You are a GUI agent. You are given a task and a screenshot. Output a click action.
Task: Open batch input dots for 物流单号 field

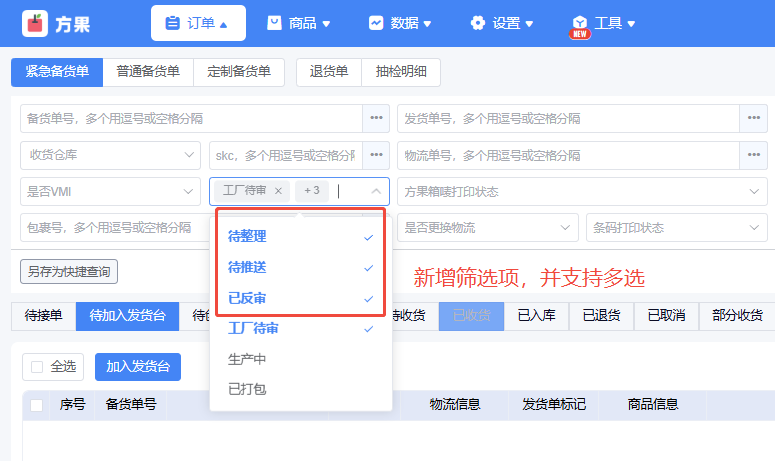point(753,155)
